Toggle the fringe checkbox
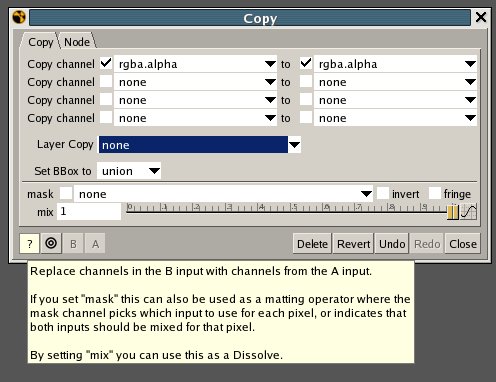This screenshot has height=382, width=496. [435, 193]
